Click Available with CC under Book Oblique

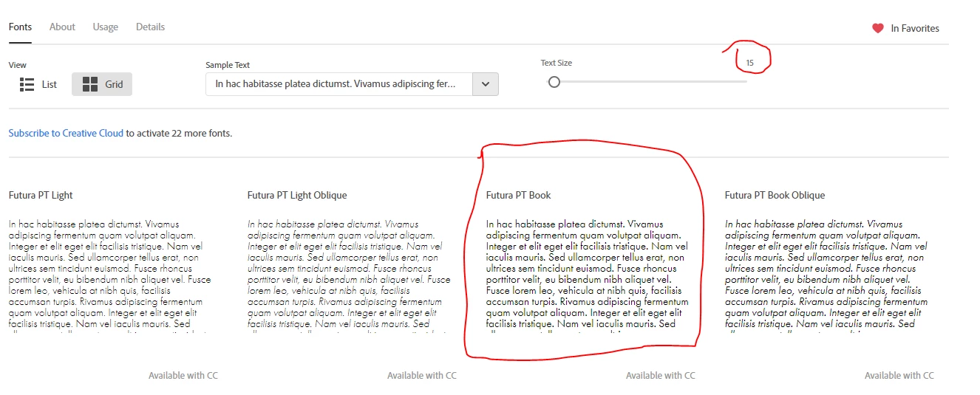coord(899,375)
